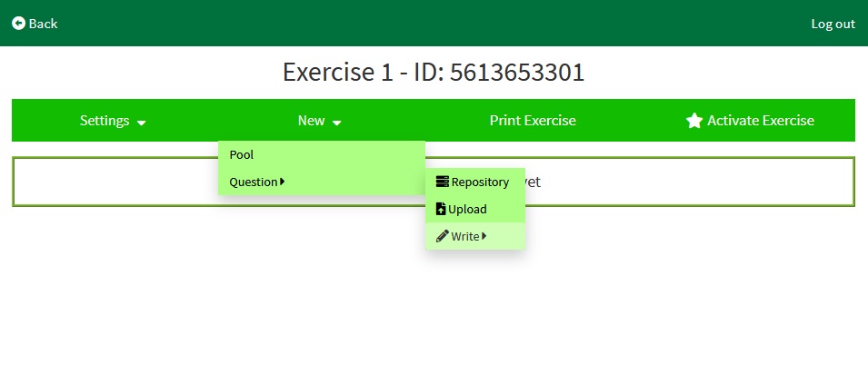The image size is (868, 384).
Task: Click the Exercise 1 ID heading
Action: click(434, 73)
